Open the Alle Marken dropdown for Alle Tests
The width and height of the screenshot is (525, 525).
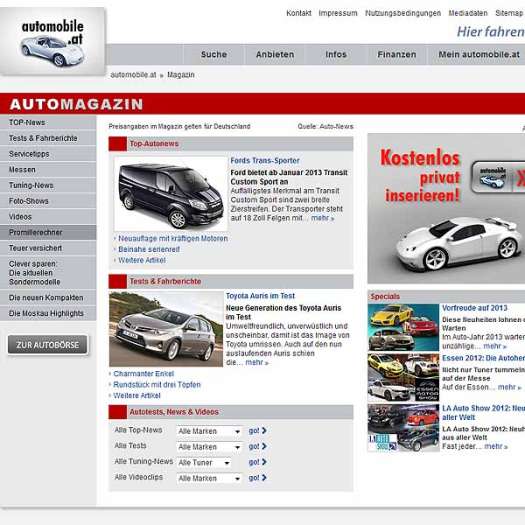(209, 447)
